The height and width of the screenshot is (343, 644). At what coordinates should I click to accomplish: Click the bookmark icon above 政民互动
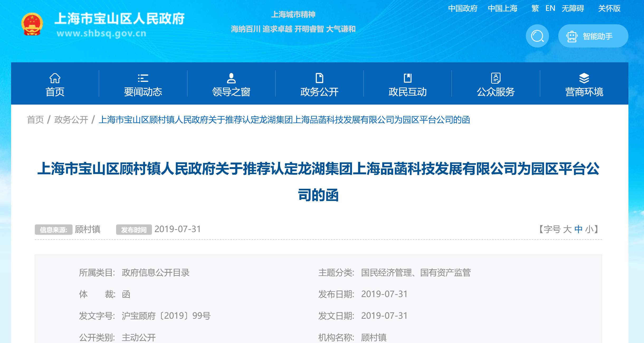pos(407,78)
